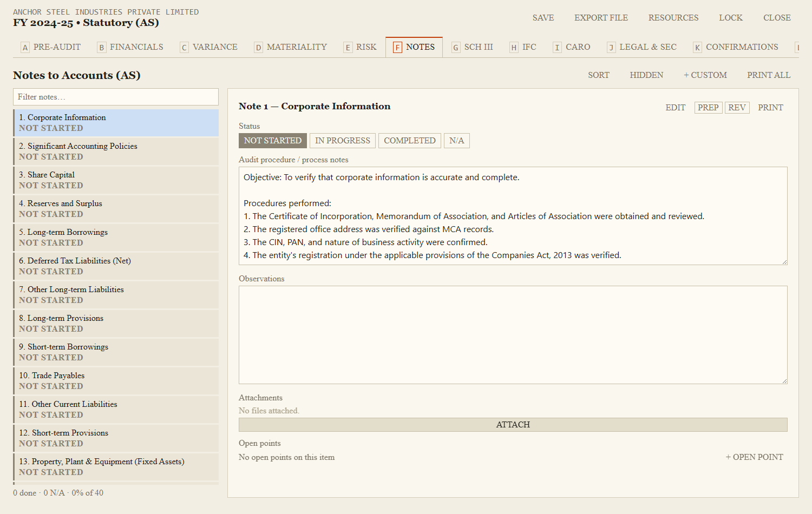Set note status to N/A
Screen dimensions: 812x514
tap(457, 141)
